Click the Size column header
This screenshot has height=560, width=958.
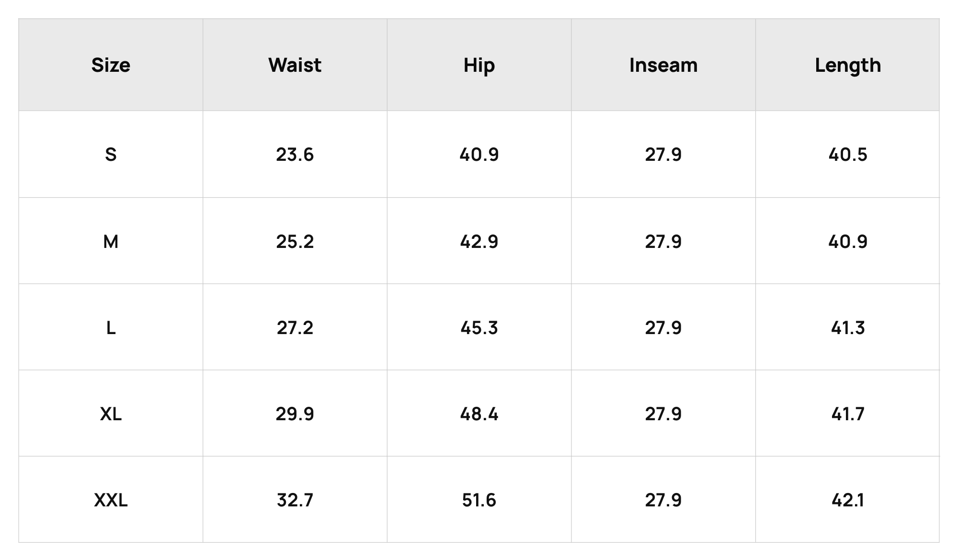tap(111, 65)
